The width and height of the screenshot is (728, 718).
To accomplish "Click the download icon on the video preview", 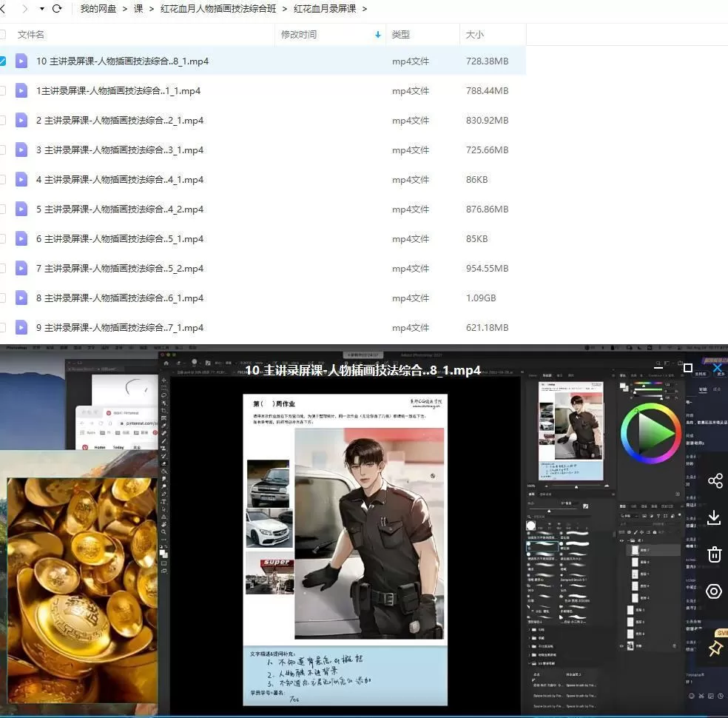I will (x=715, y=517).
